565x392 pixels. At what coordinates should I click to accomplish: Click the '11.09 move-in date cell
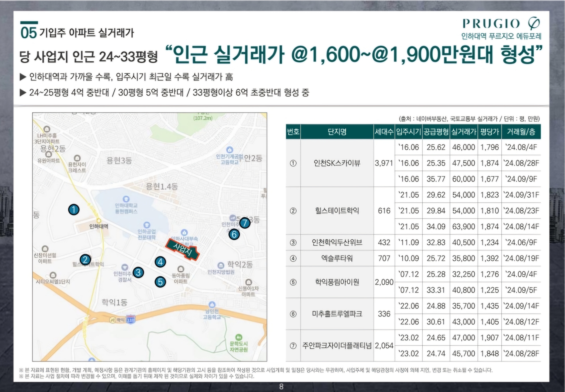[x=408, y=242]
